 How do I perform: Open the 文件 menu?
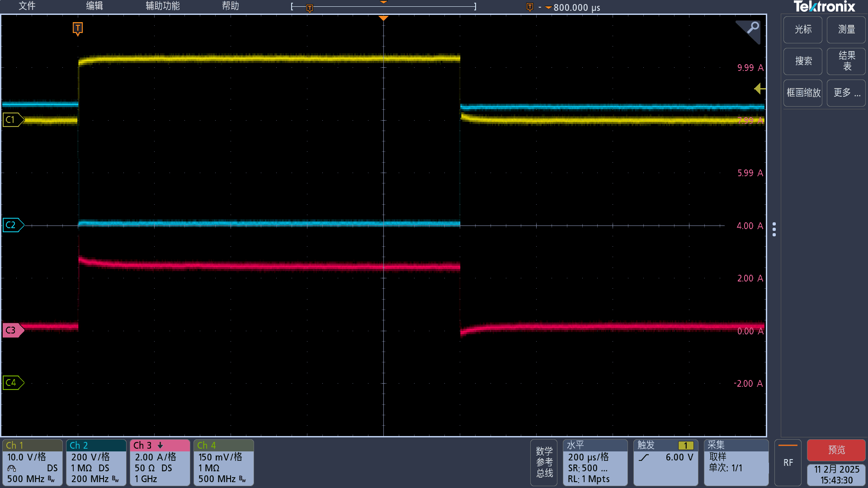pyautogui.click(x=27, y=6)
